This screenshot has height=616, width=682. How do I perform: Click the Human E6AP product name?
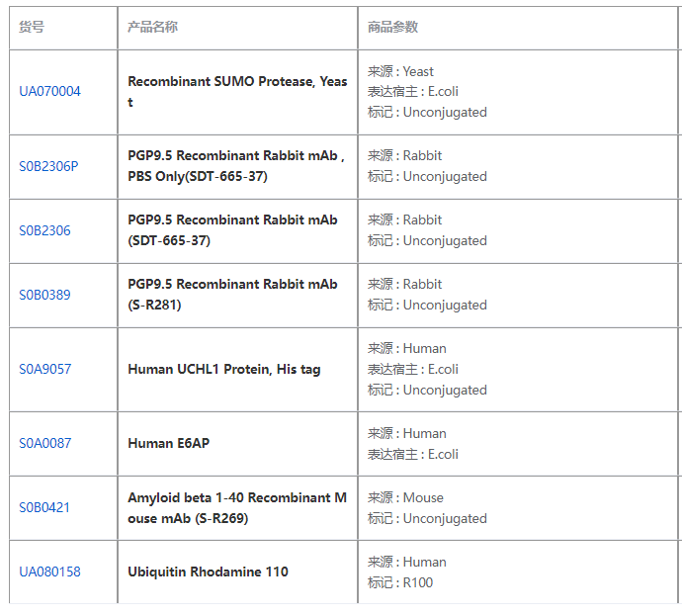click(x=168, y=443)
